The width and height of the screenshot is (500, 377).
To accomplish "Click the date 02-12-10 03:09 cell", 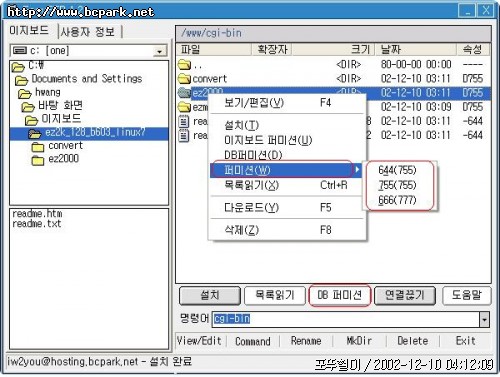I will click(x=416, y=107).
